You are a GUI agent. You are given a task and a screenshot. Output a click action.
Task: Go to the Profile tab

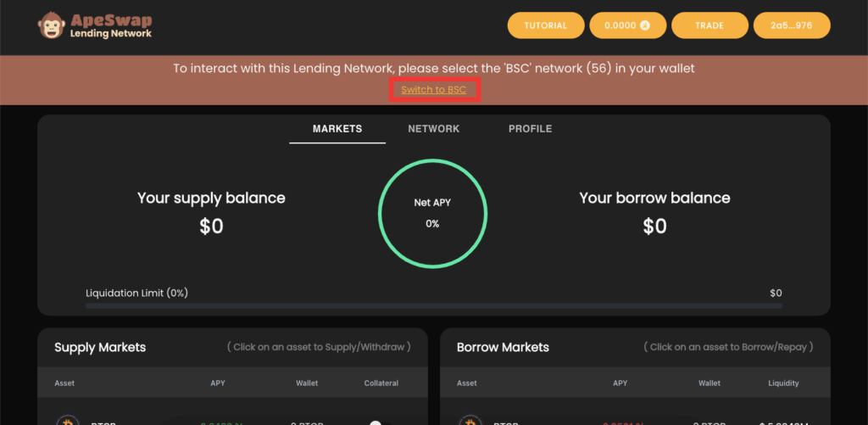tap(530, 129)
